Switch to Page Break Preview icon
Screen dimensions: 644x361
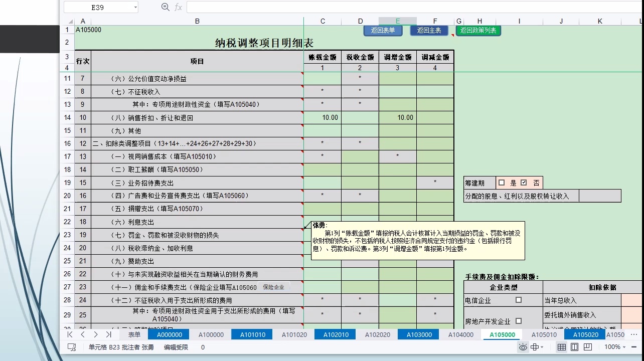(x=588, y=347)
